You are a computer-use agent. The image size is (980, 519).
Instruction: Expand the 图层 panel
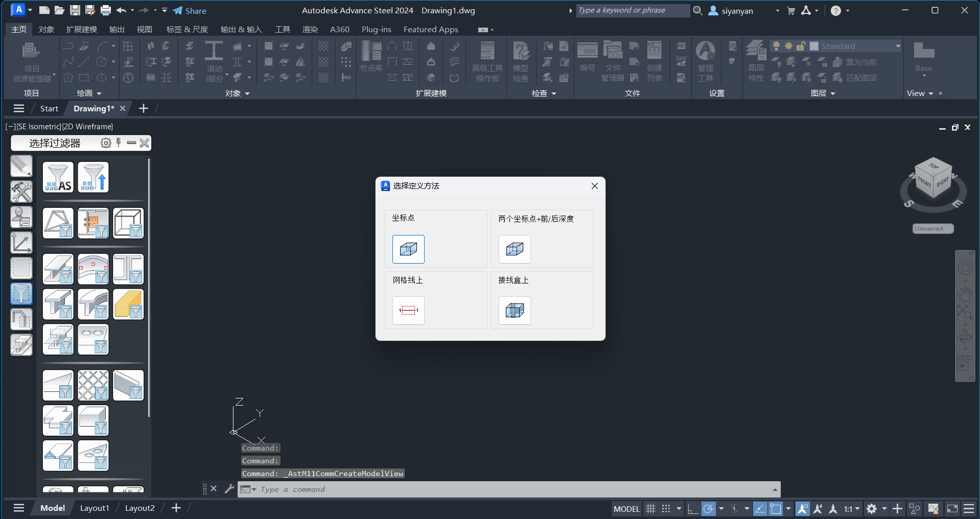(823, 93)
